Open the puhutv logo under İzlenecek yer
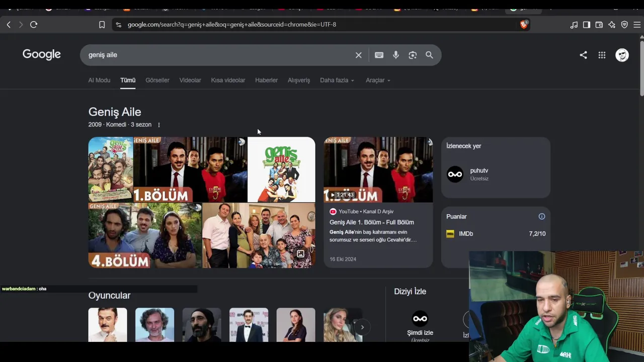Image resolution: width=644 pixels, height=362 pixels. (x=455, y=174)
